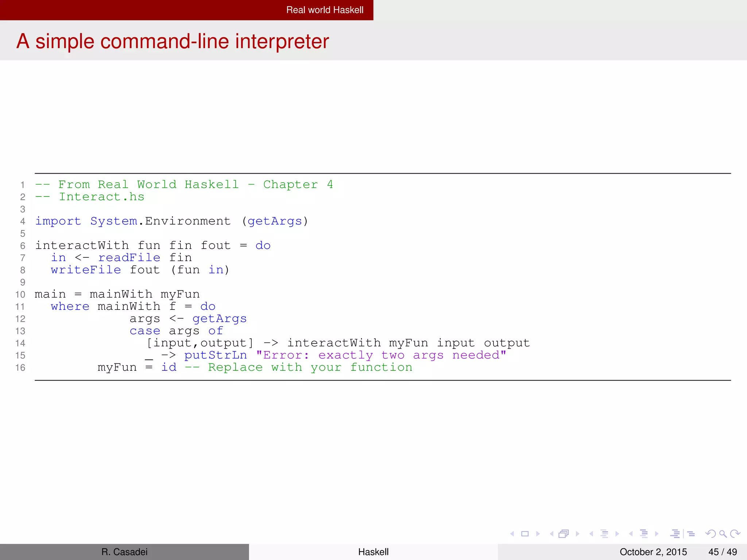Click the Haskell title in footer
This screenshot has width=747, height=560.
[373, 552]
